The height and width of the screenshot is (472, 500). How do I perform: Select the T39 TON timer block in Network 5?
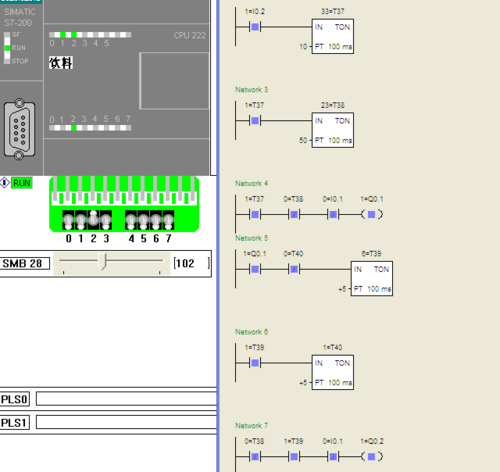point(372,278)
